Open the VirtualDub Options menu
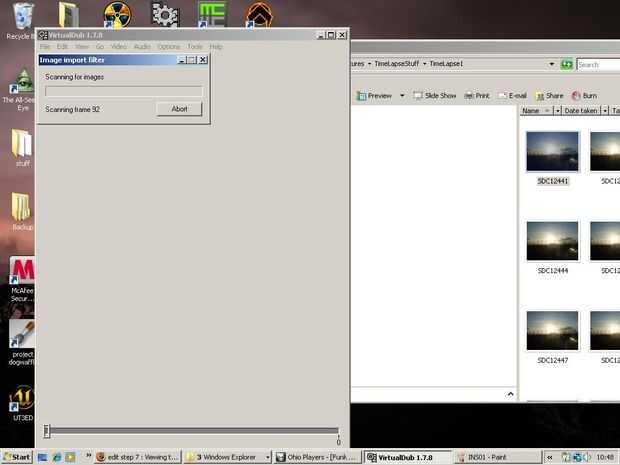This screenshot has width=620, height=465. [168, 47]
